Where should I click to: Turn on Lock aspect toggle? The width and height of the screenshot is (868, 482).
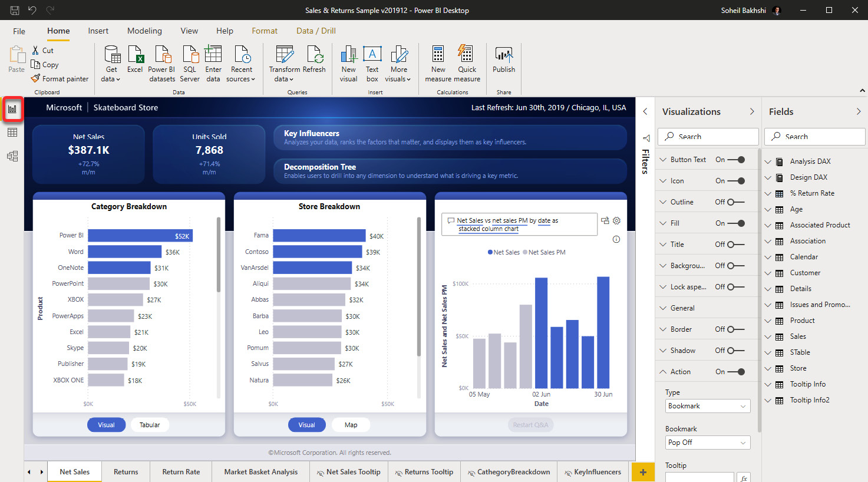(736, 287)
